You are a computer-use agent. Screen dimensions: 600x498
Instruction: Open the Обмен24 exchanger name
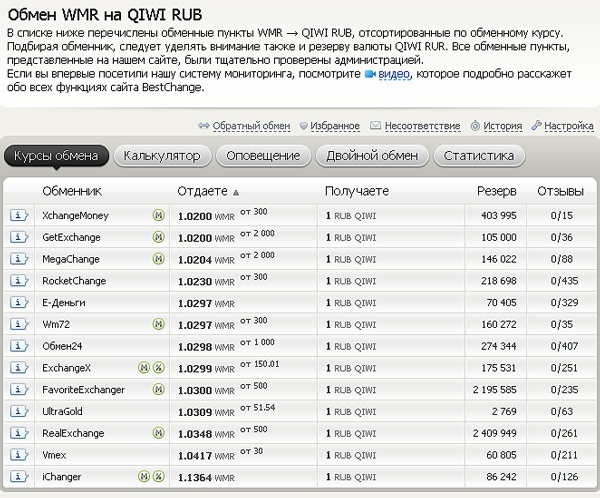(x=62, y=346)
